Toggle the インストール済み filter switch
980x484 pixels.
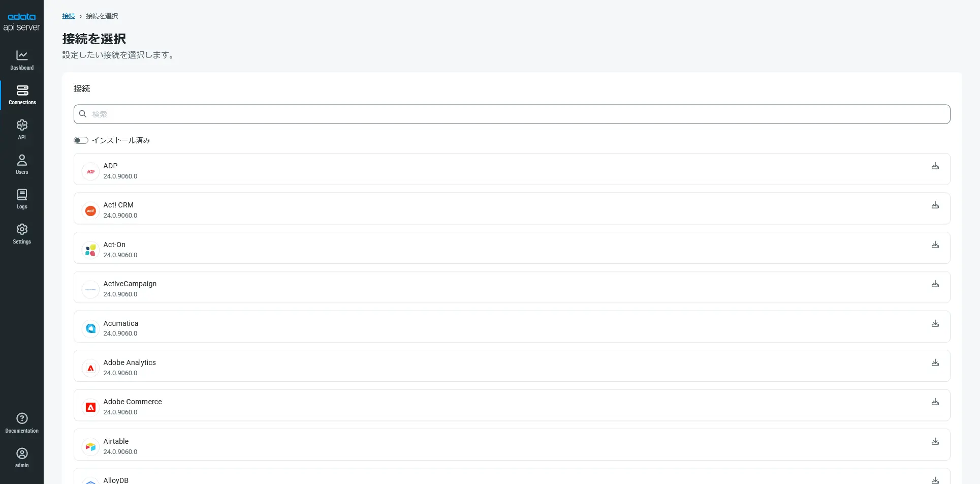(x=81, y=140)
